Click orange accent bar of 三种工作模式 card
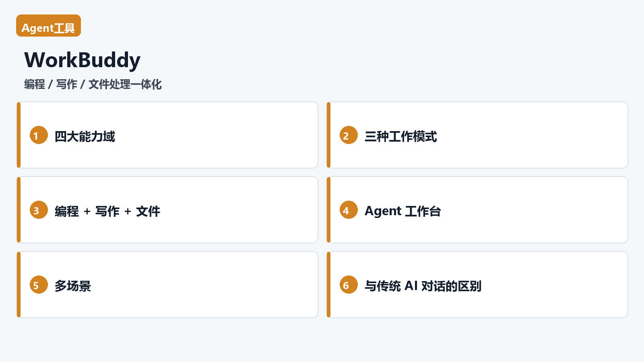 pyautogui.click(x=328, y=135)
